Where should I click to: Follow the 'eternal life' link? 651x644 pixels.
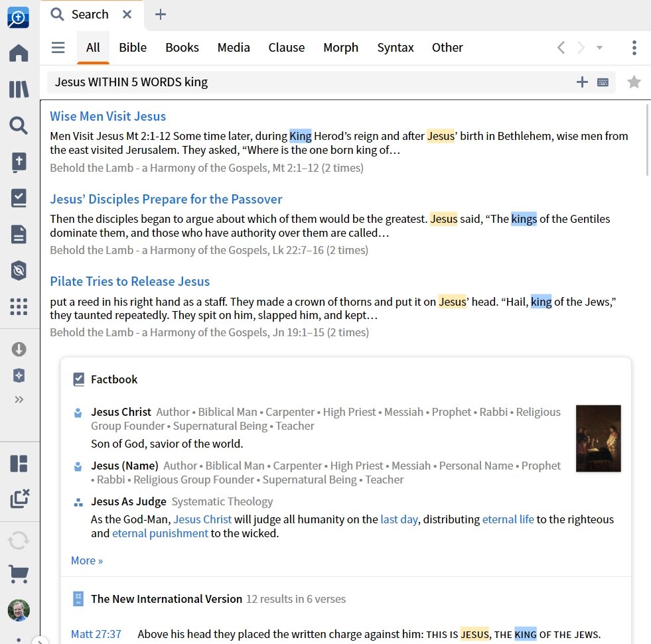coord(508,519)
